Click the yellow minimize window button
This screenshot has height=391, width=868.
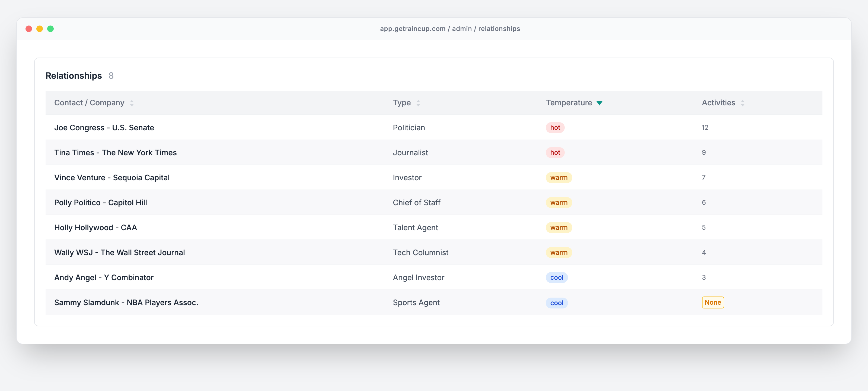tap(39, 29)
